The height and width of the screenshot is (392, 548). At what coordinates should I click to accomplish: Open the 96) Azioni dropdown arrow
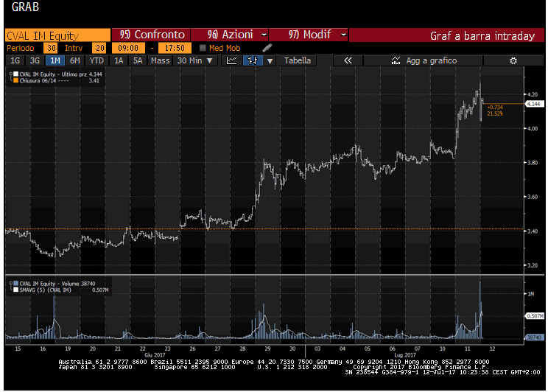tap(264, 35)
